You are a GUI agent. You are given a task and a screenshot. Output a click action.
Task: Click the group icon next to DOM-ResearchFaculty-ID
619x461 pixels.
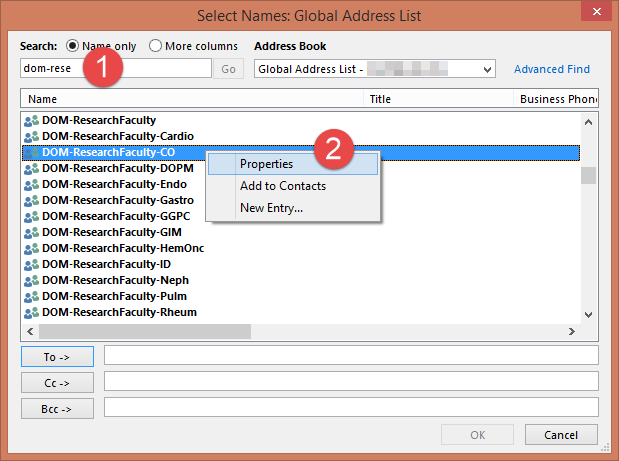pyautogui.click(x=31, y=264)
